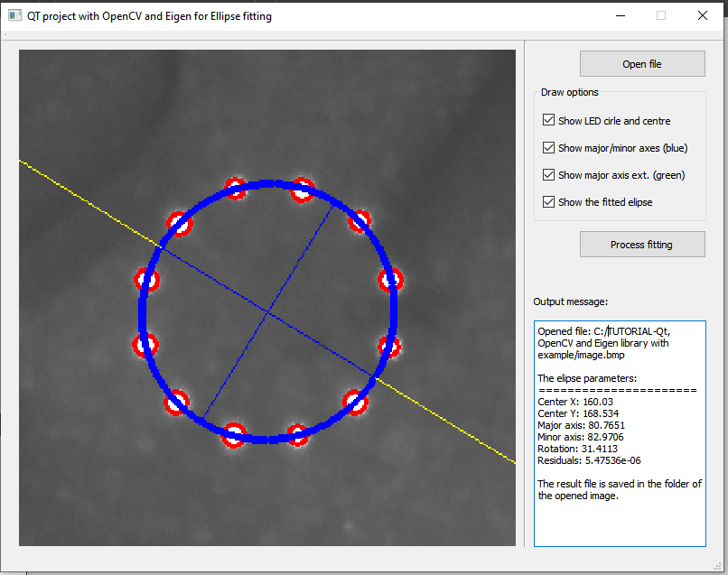Viewport: 728px width, 575px height.
Task: Click the application icon in the title bar
Action: click(13, 15)
